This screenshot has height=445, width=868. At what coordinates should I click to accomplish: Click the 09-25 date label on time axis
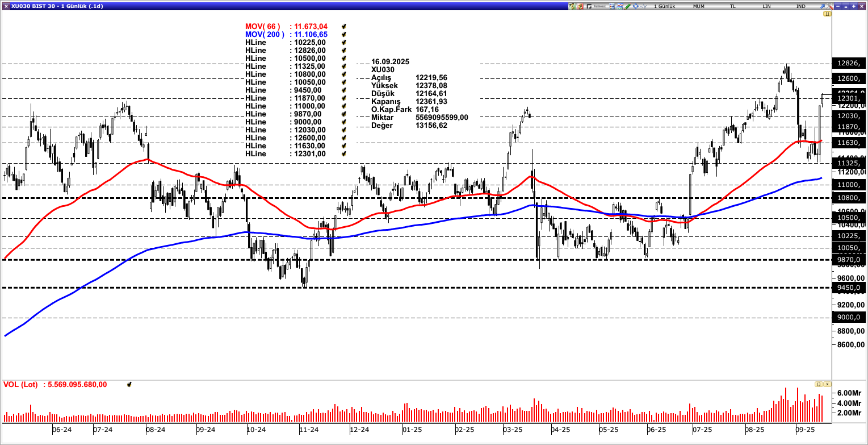point(805,430)
